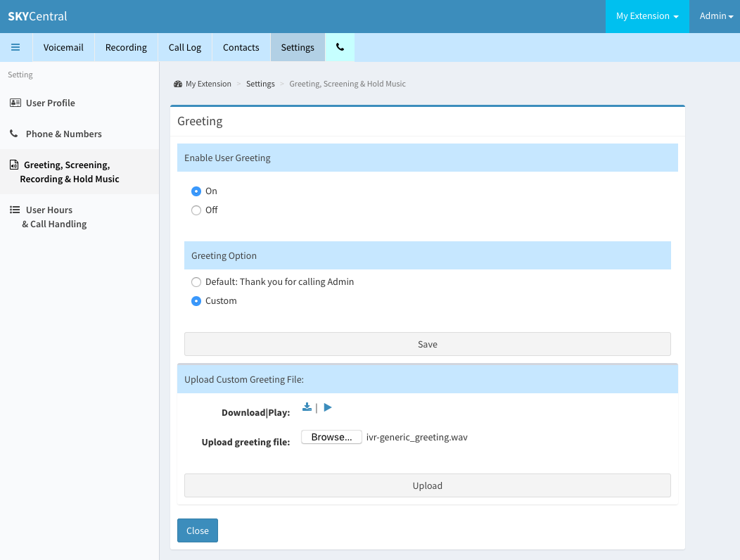Screen dimensions: 740x560
Task: Click the User Profile card icon
Action: click(15, 103)
